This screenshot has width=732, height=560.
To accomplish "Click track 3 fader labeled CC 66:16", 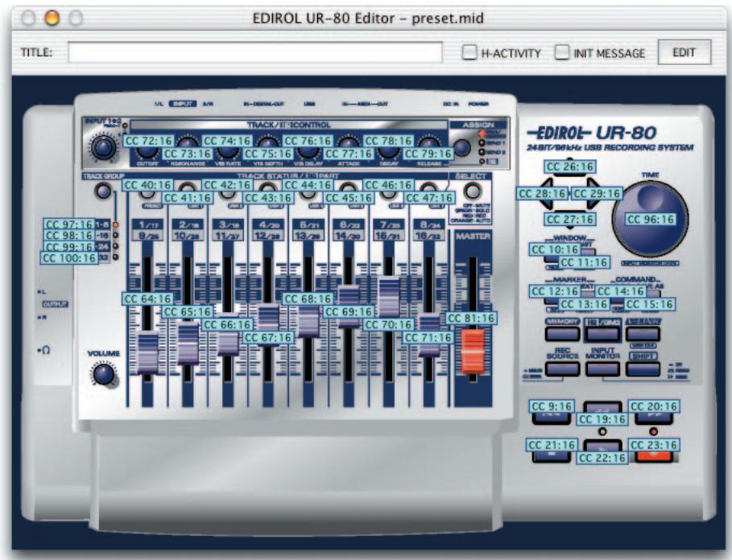I will (x=227, y=324).
